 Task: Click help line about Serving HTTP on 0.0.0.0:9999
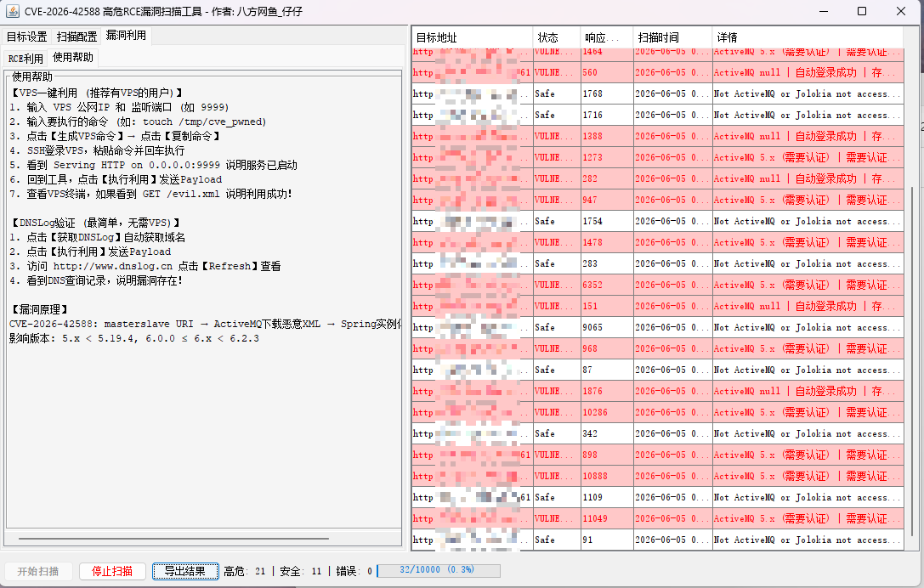pyautogui.click(x=153, y=165)
